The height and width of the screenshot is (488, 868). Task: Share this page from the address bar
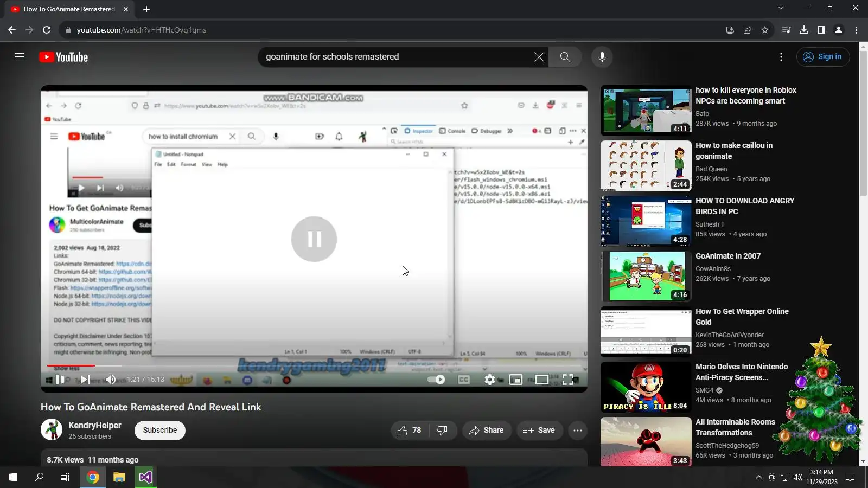click(x=748, y=30)
